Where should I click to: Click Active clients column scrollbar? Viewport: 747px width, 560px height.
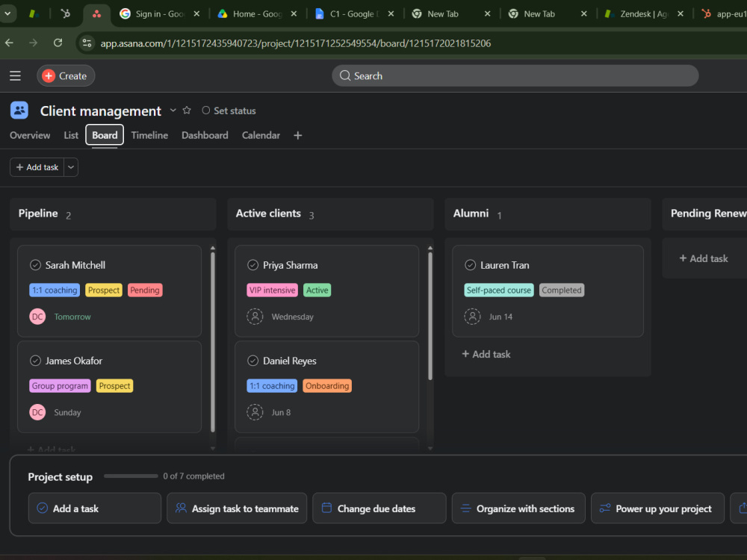click(x=430, y=317)
